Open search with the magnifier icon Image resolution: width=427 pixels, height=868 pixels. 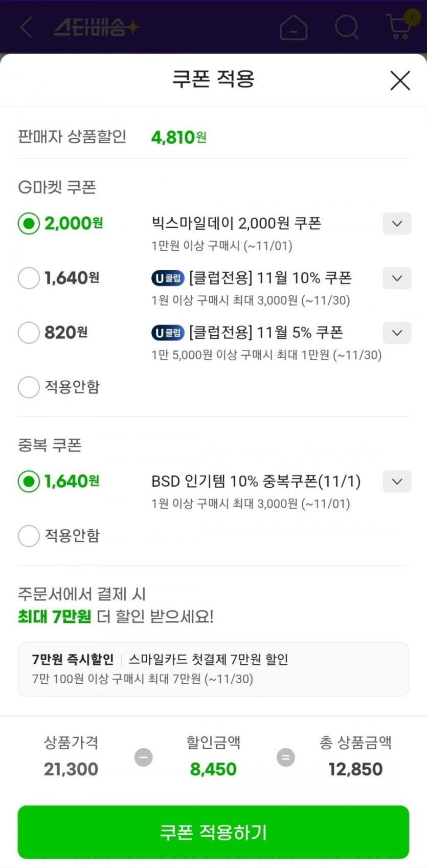(347, 27)
